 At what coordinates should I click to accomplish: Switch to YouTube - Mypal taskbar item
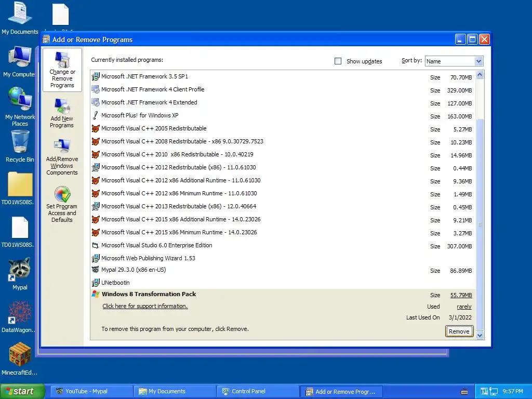click(x=91, y=391)
